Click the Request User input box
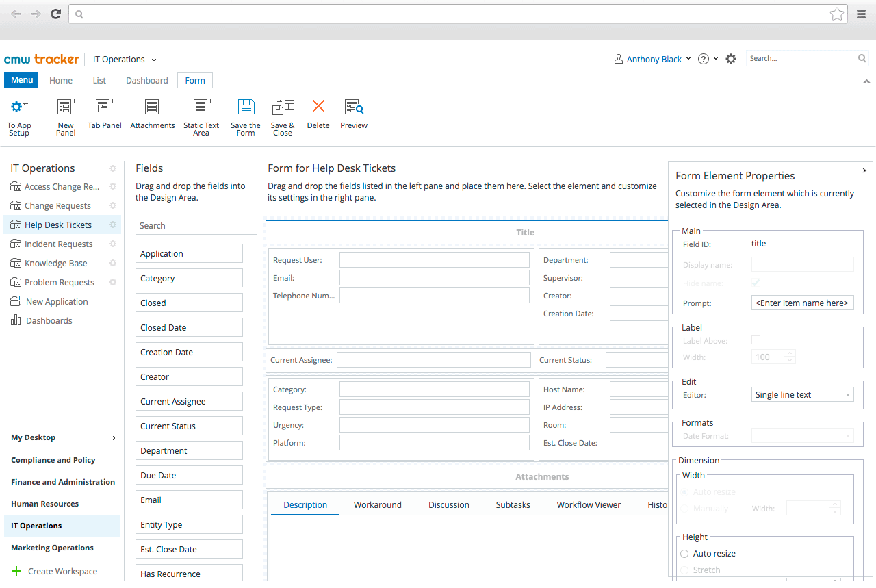876x588 pixels. (435, 260)
